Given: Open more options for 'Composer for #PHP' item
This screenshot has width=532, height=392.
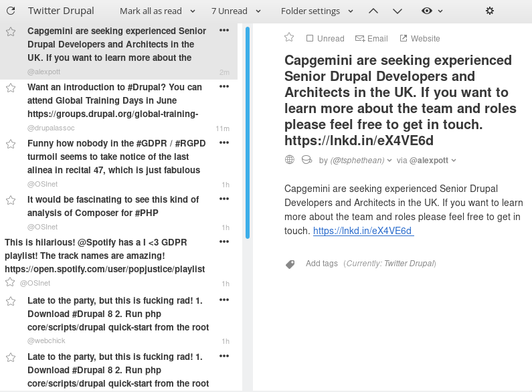Looking at the screenshot, I should [x=224, y=199].
